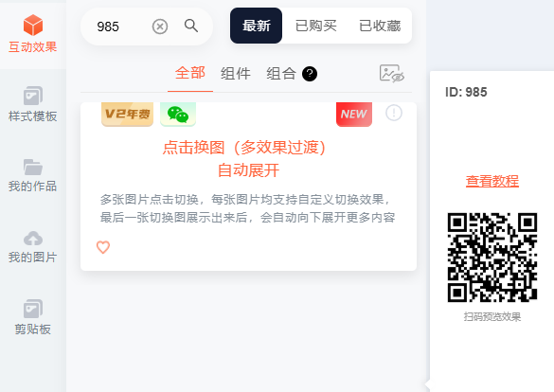The height and width of the screenshot is (392, 554).
Task: Switch to the 已购买 tab
Action: click(x=316, y=26)
